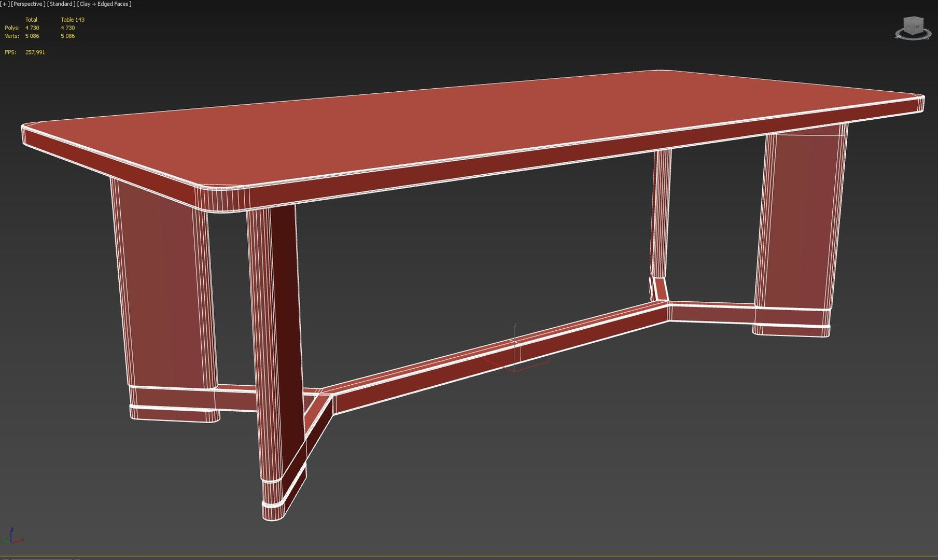Open the Perspective viewport label menu
This screenshot has height=560, width=938.
pyautogui.click(x=28, y=4)
